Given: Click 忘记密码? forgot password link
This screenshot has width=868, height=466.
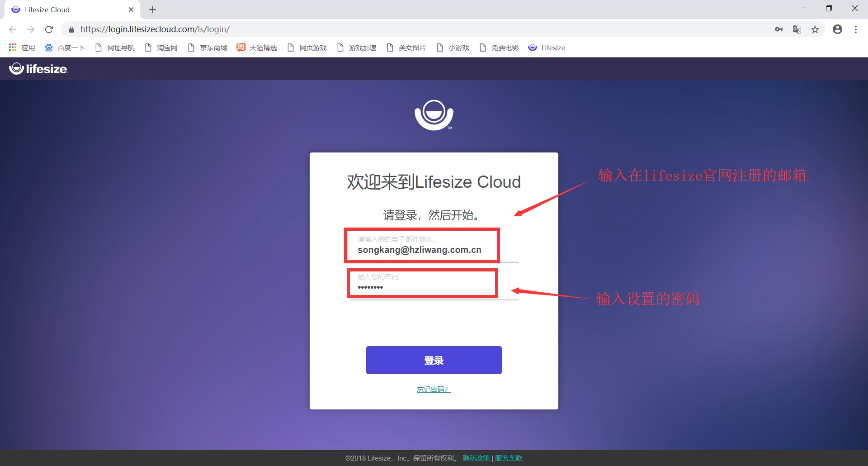Looking at the screenshot, I should click(x=434, y=390).
